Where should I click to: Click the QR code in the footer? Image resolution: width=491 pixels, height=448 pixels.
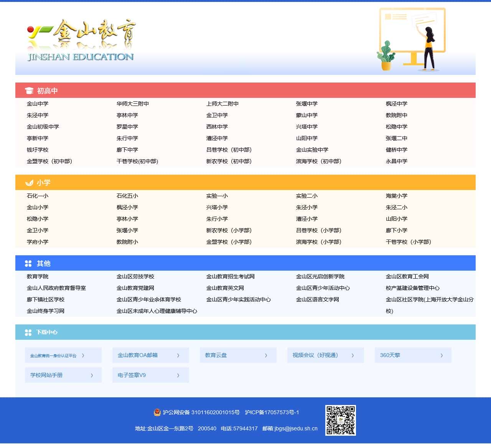point(340,420)
